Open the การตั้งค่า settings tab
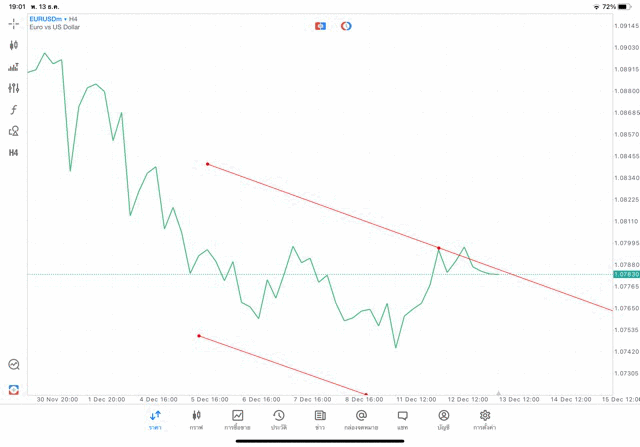 [x=484, y=420]
